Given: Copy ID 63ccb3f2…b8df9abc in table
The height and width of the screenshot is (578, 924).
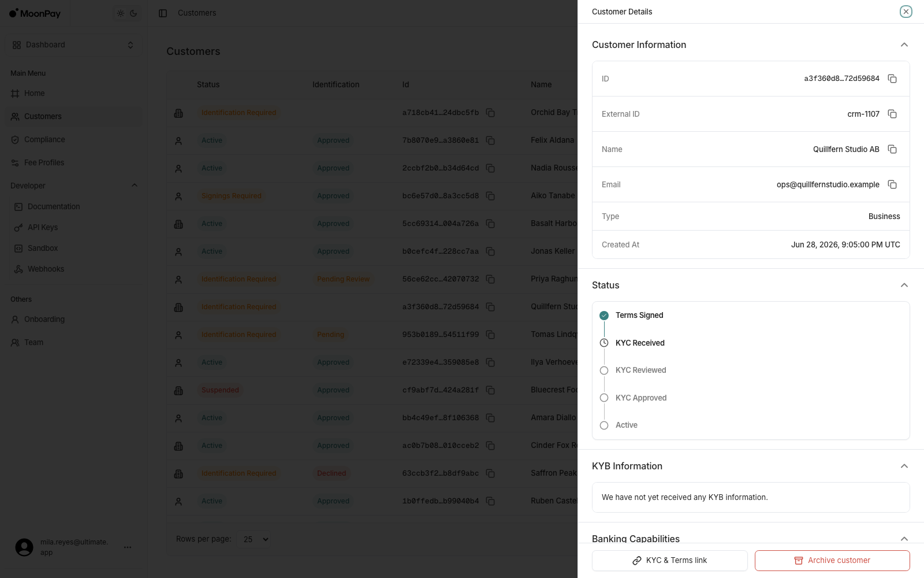Looking at the screenshot, I should click(490, 473).
